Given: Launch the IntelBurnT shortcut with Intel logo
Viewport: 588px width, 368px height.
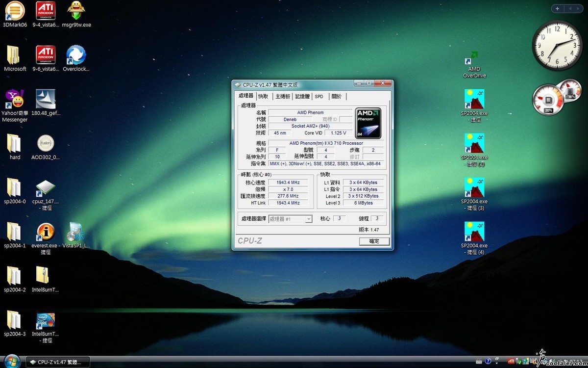Looking at the screenshot, I should [x=45, y=327].
